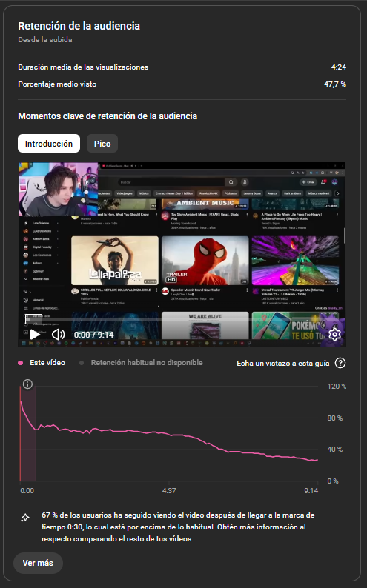Click the '4:24' average duration value
This screenshot has height=588, width=367.
tap(339, 67)
